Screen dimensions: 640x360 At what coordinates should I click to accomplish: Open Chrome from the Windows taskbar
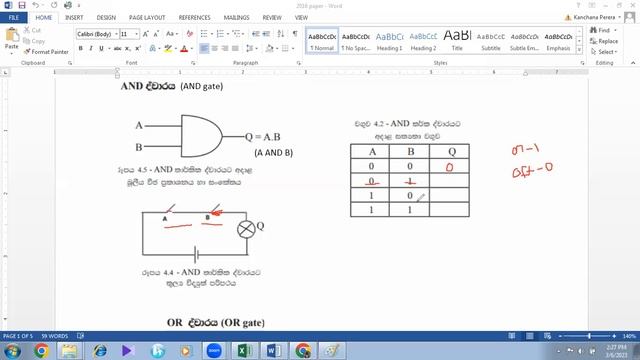[x=41, y=351]
